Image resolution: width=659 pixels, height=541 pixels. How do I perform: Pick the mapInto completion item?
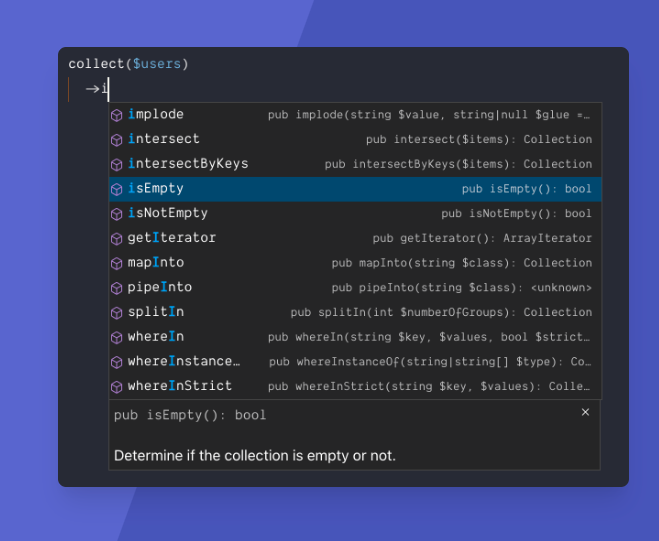coord(355,263)
